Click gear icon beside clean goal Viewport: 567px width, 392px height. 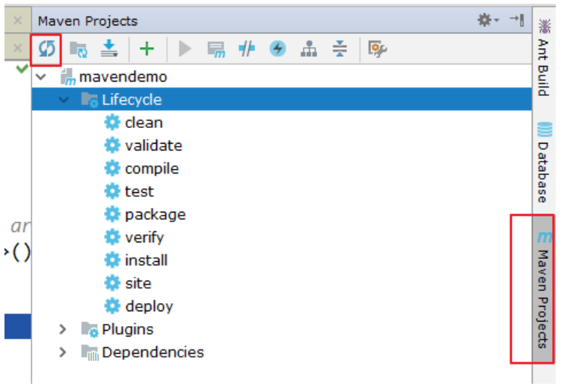112,123
